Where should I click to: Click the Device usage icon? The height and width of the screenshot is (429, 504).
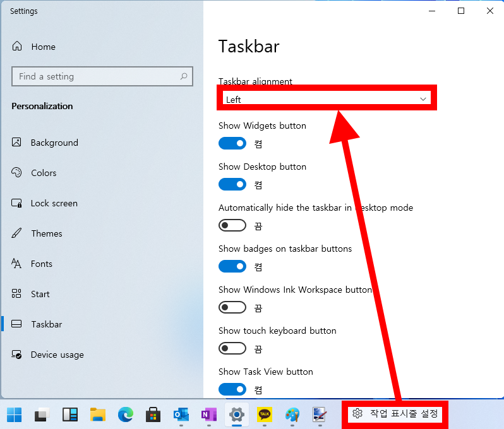(16, 354)
